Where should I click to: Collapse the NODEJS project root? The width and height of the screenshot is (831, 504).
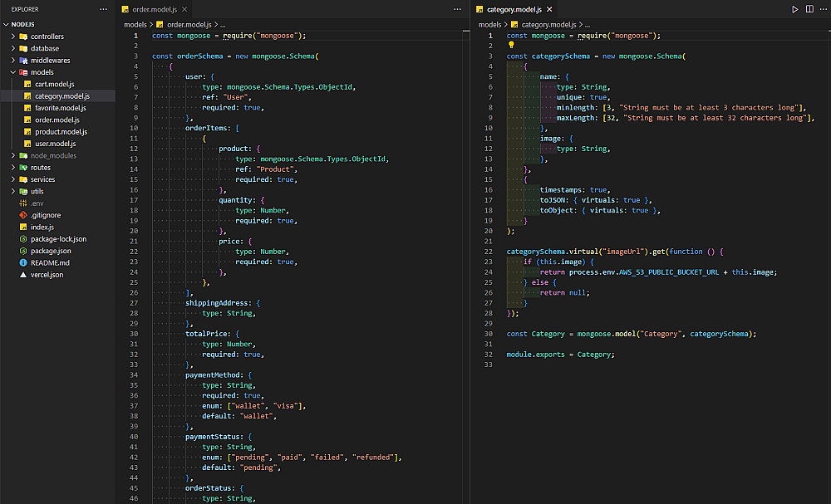(x=22, y=24)
